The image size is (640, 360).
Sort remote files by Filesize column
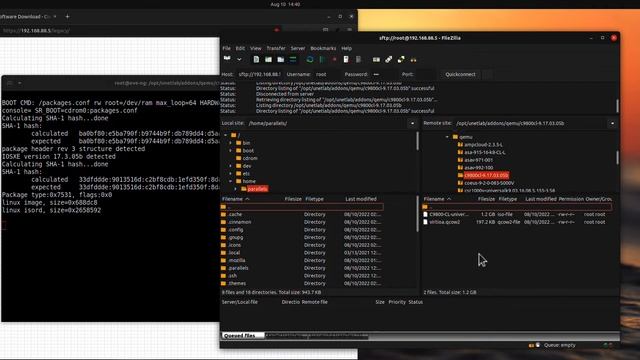(x=486, y=199)
